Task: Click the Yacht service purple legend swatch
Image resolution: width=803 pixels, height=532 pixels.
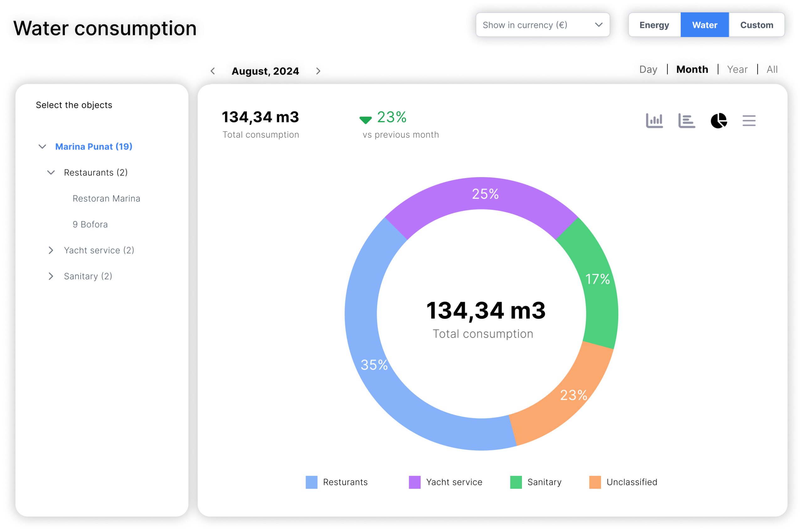Action: (414, 482)
